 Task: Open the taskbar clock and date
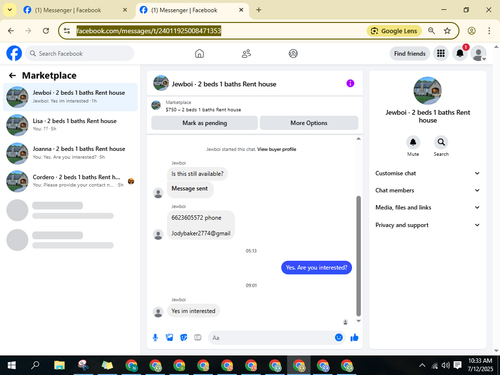tap(480, 365)
